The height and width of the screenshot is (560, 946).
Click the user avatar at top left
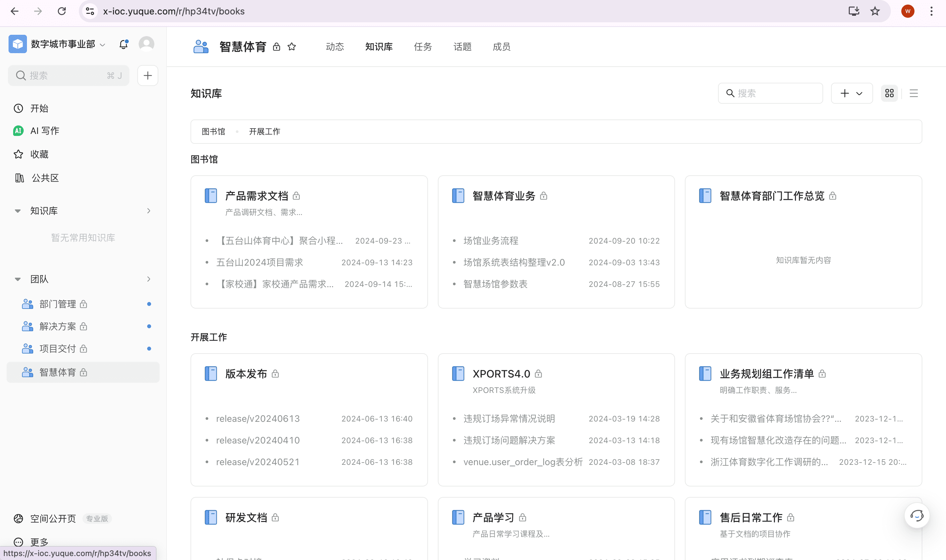coord(146,44)
